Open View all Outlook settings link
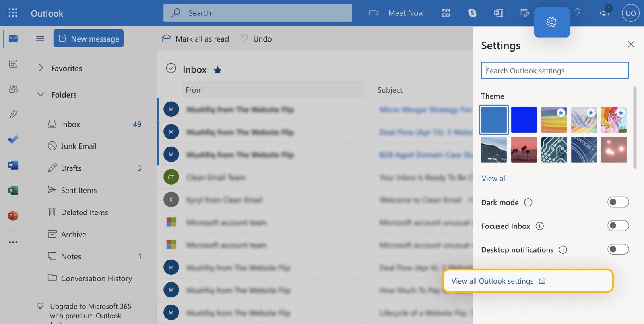This screenshot has height=324, width=644. click(492, 281)
